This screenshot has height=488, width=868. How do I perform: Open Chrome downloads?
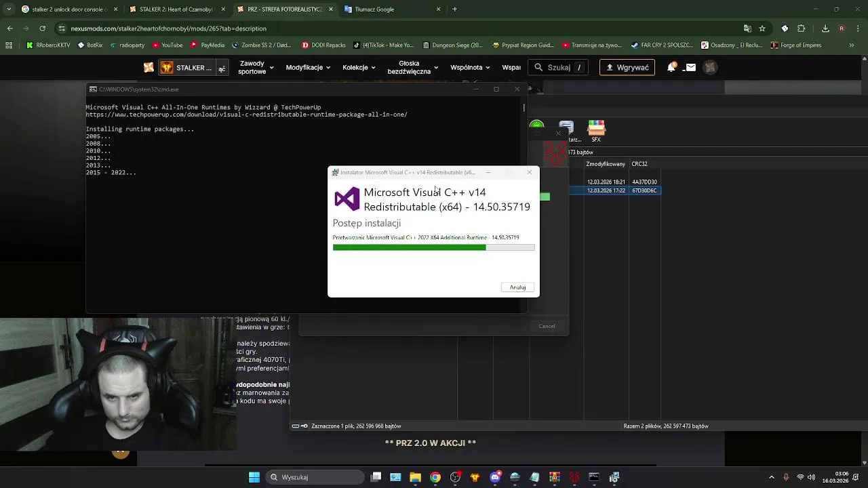point(825,28)
